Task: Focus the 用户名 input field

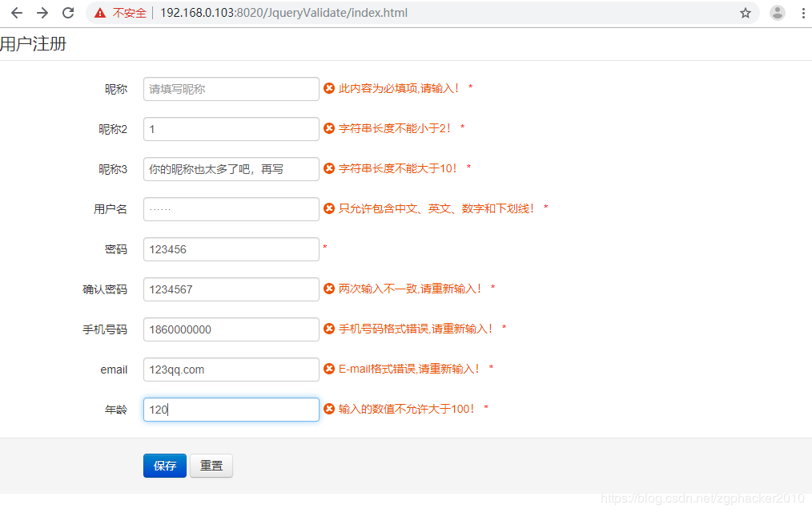Action: point(231,209)
